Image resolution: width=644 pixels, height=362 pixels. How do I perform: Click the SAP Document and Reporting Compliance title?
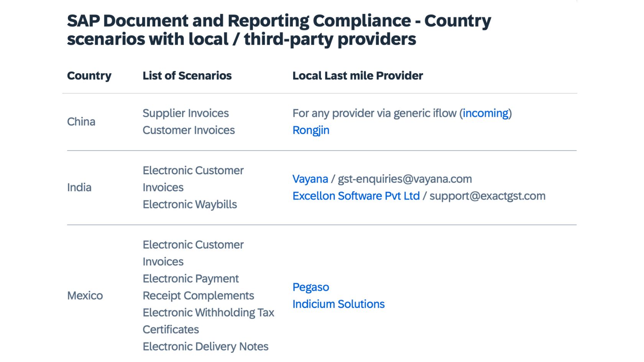(x=279, y=30)
